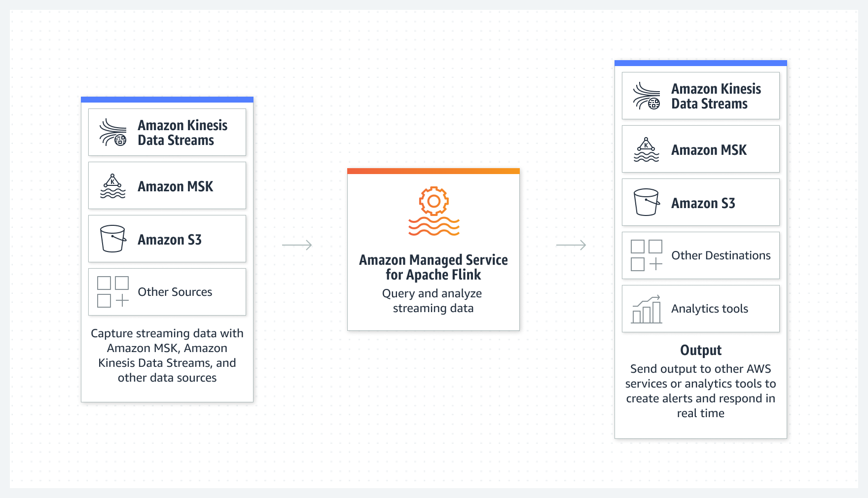The height and width of the screenshot is (498, 868).
Task: Click the "Amazon Managed Service for Apache Flink" title
Action: [434, 267]
